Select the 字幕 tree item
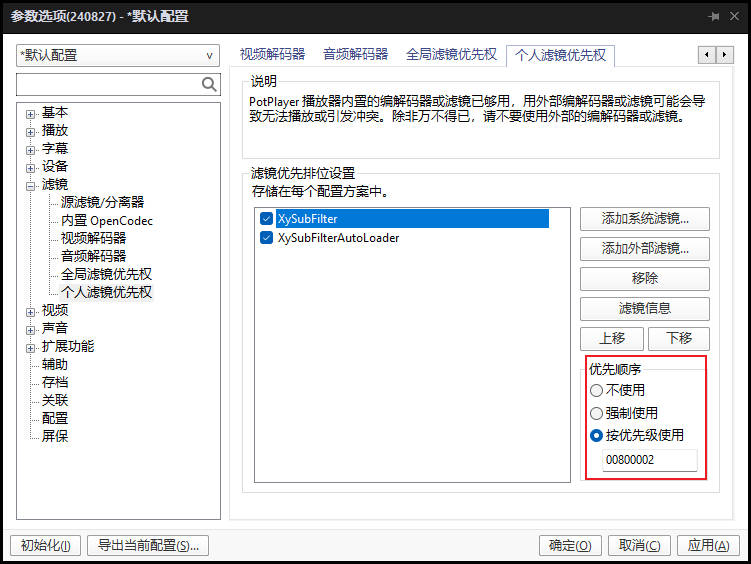Image resolution: width=751 pixels, height=564 pixels. click(x=55, y=148)
